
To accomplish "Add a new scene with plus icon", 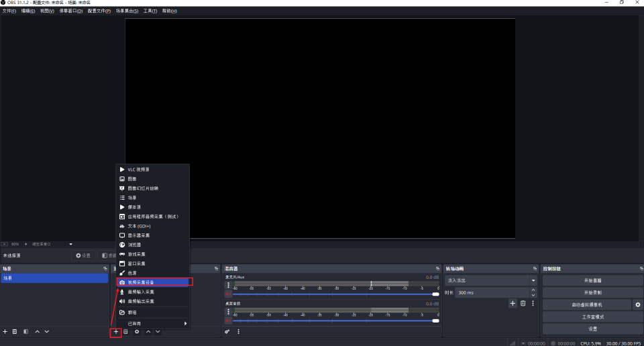I will pos(5,332).
